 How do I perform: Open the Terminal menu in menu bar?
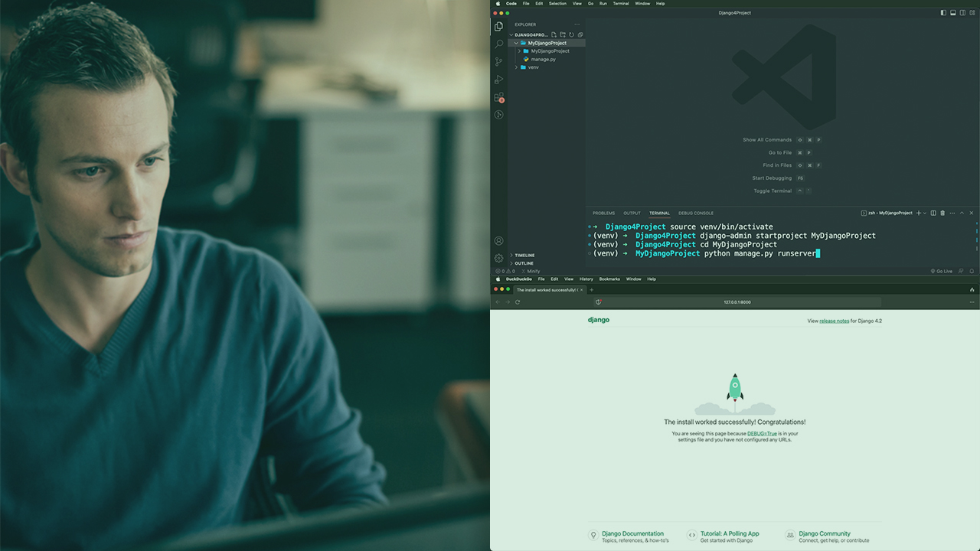pyautogui.click(x=620, y=3)
